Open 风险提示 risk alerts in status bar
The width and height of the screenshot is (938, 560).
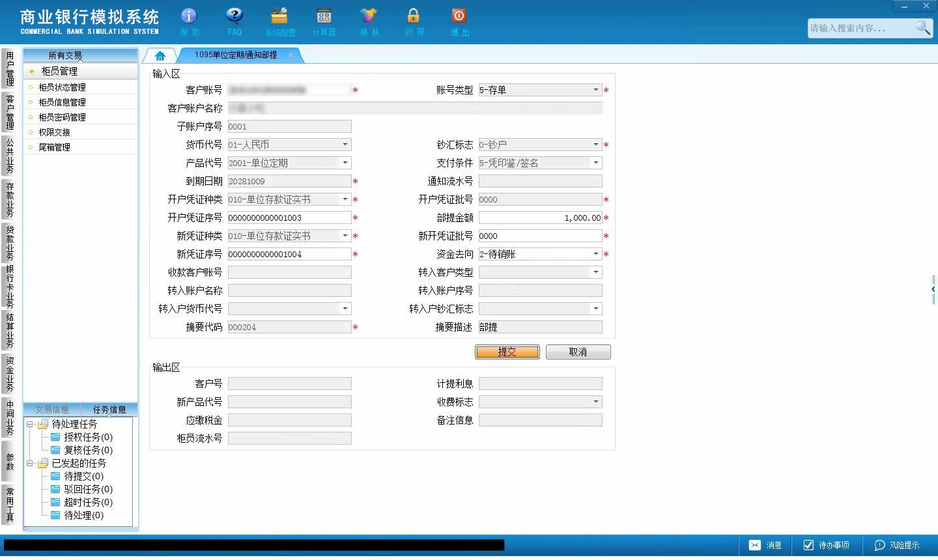coord(897,545)
